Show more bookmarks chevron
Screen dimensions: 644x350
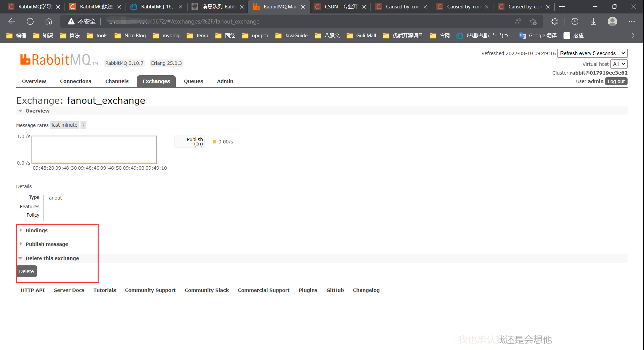click(x=633, y=35)
